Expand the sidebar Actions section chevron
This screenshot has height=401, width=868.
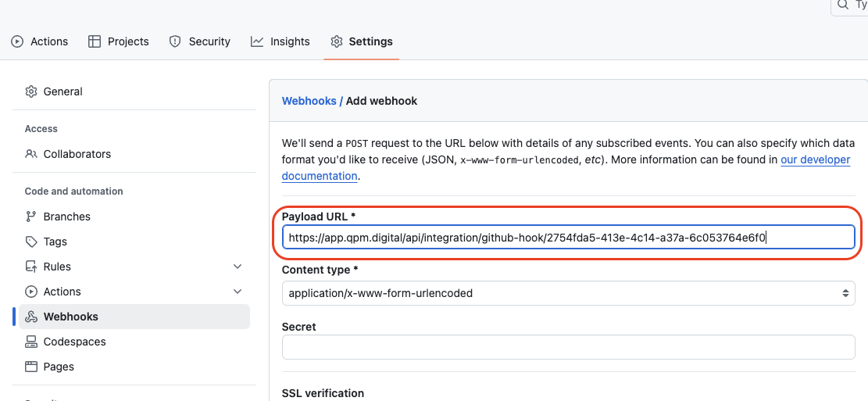pyautogui.click(x=238, y=292)
